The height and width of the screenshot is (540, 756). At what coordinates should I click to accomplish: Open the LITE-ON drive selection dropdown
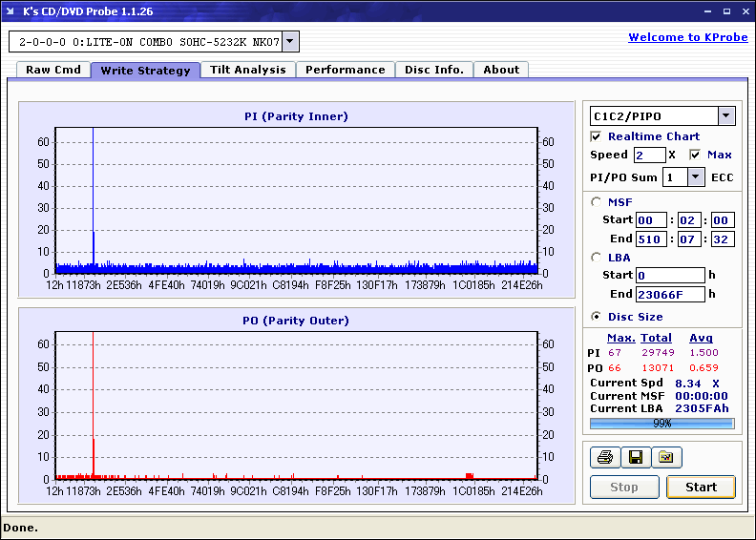[x=290, y=41]
